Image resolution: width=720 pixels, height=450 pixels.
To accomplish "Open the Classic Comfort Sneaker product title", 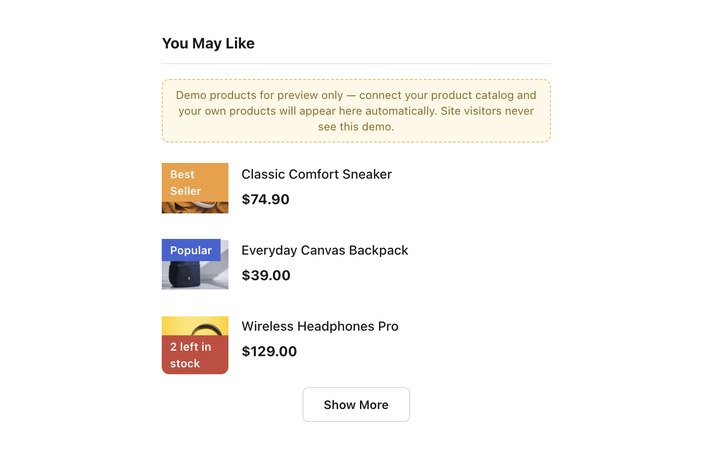I will tap(316, 174).
